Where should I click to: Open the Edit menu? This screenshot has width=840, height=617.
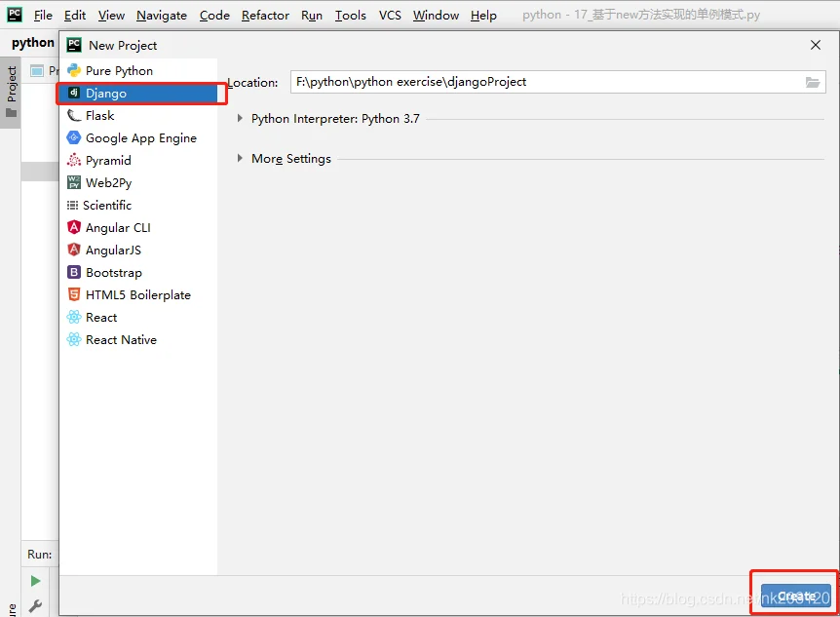click(x=75, y=16)
